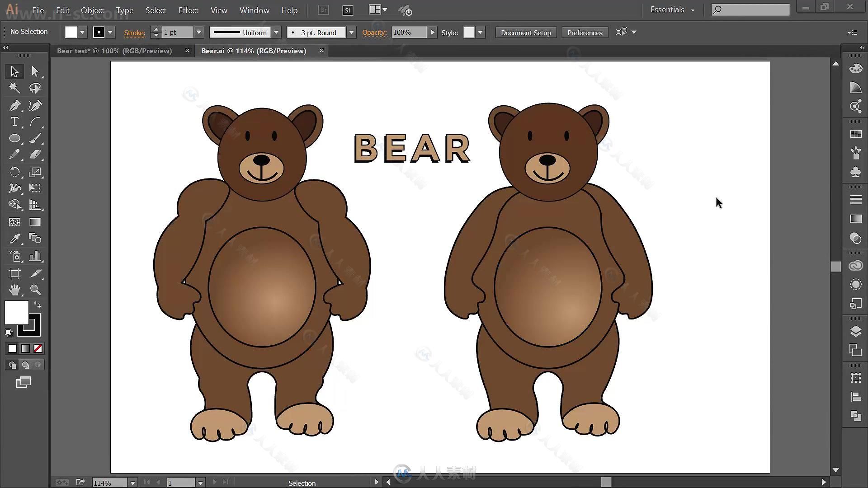Select the Zoom tool
The image size is (868, 488).
pos(35,290)
